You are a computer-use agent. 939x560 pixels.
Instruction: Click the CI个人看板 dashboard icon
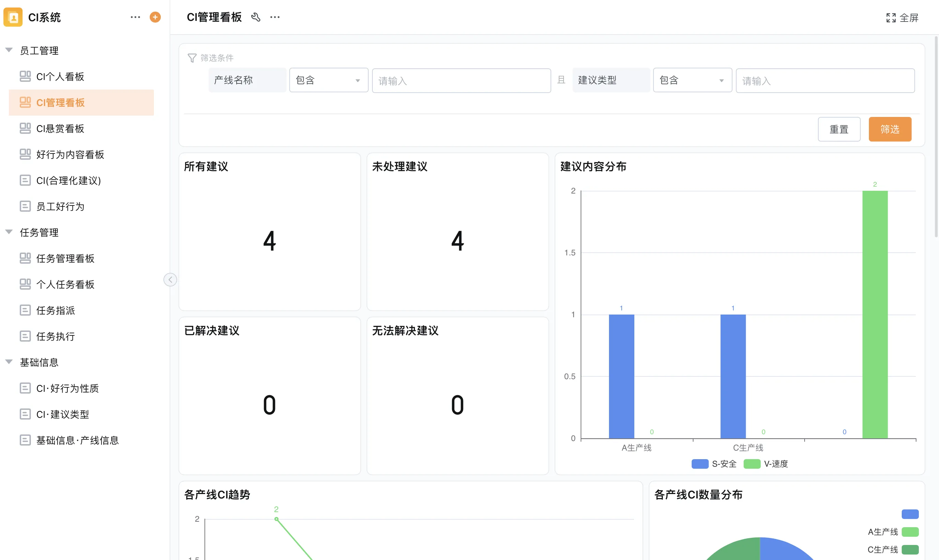tap(25, 76)
